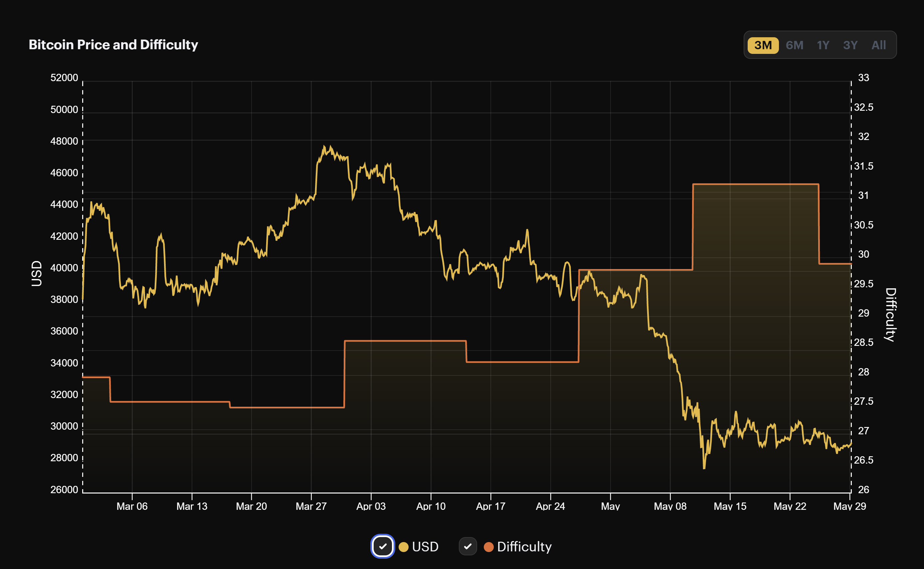Image resolution: width=924 pixels, height=569 pixels.
Task: Click the Difficulty legend label
Action: point(524,546)
